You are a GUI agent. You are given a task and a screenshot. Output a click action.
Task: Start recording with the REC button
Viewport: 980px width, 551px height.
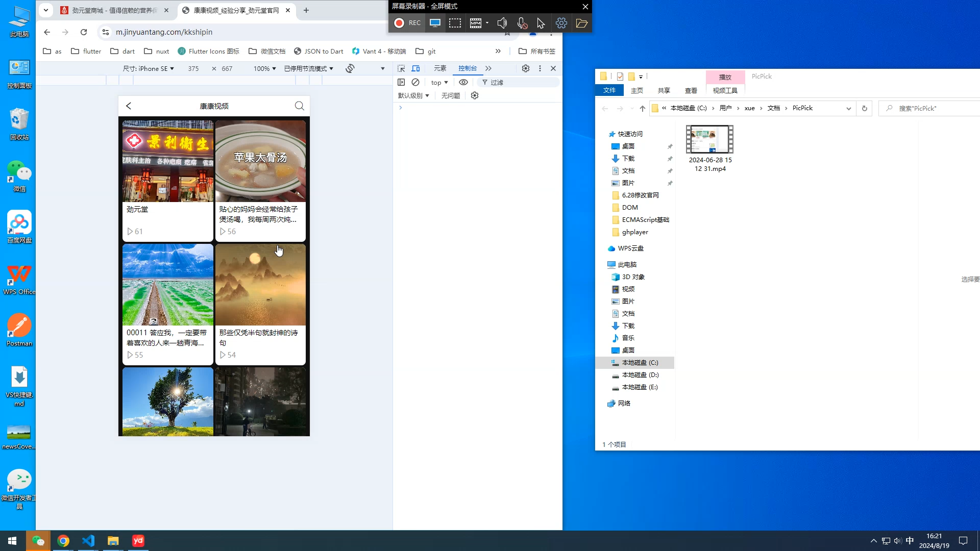coord(407,23)
